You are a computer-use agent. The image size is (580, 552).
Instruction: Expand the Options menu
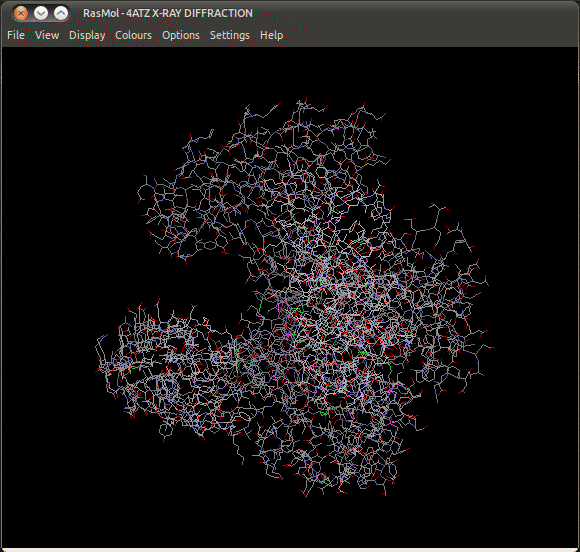coord(181,35)
